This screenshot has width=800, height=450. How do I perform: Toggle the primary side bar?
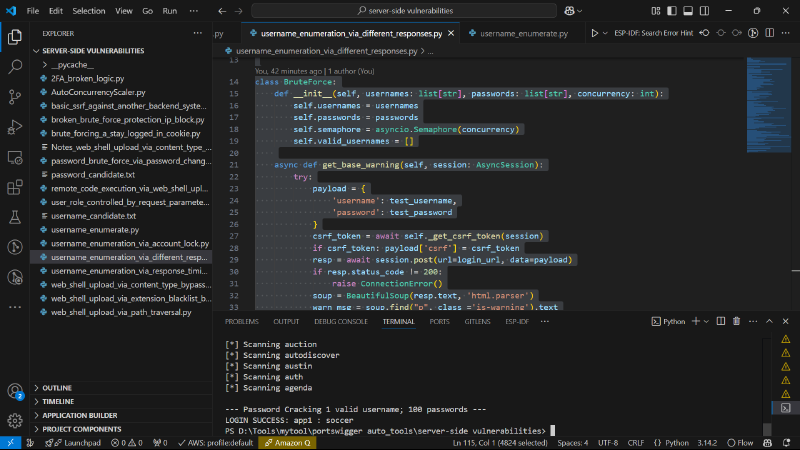pyautogui.click(x=672, y=11)
